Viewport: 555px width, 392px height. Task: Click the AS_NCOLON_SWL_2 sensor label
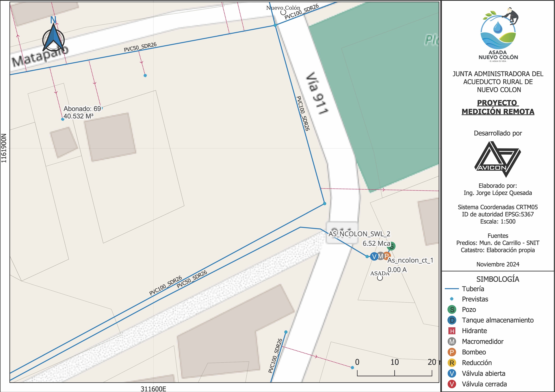pos(359,234)
